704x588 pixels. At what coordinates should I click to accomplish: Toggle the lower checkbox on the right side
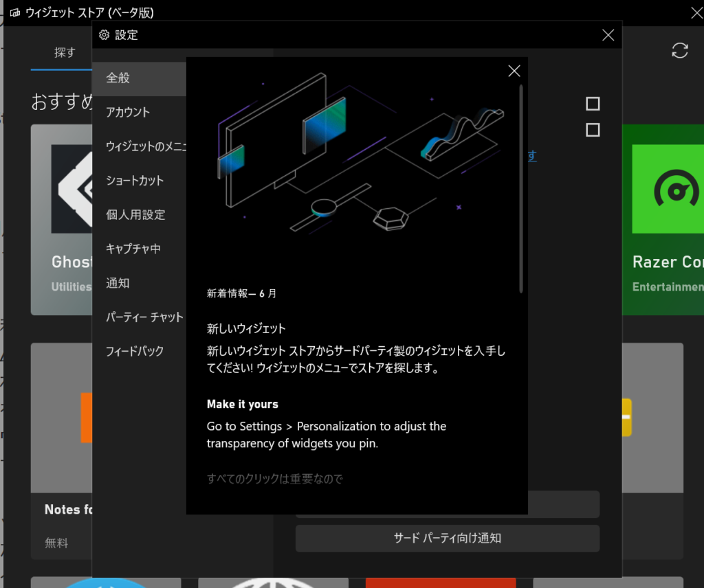[x=592, y=130]
